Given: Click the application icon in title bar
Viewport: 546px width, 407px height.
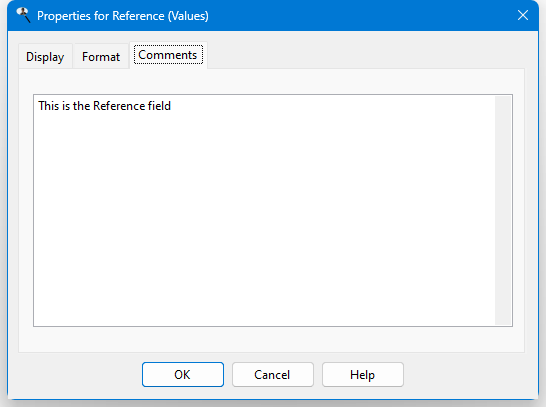Looking at the screenshot, I should [24, 15].
